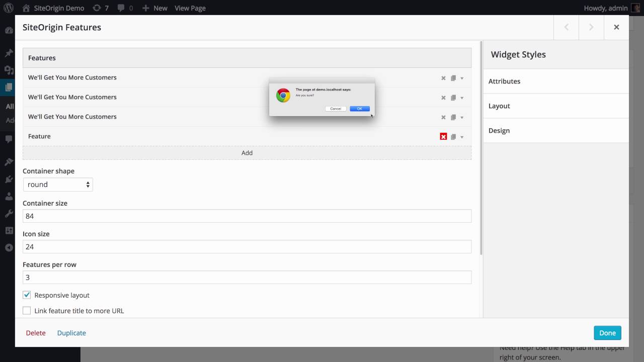
Task: Click the Chrome icon in alert dialog
Action: (x=283, y=96)
